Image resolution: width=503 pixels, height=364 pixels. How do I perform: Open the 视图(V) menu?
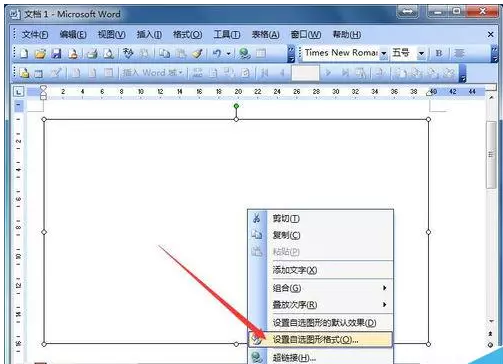tap(111, 34)
